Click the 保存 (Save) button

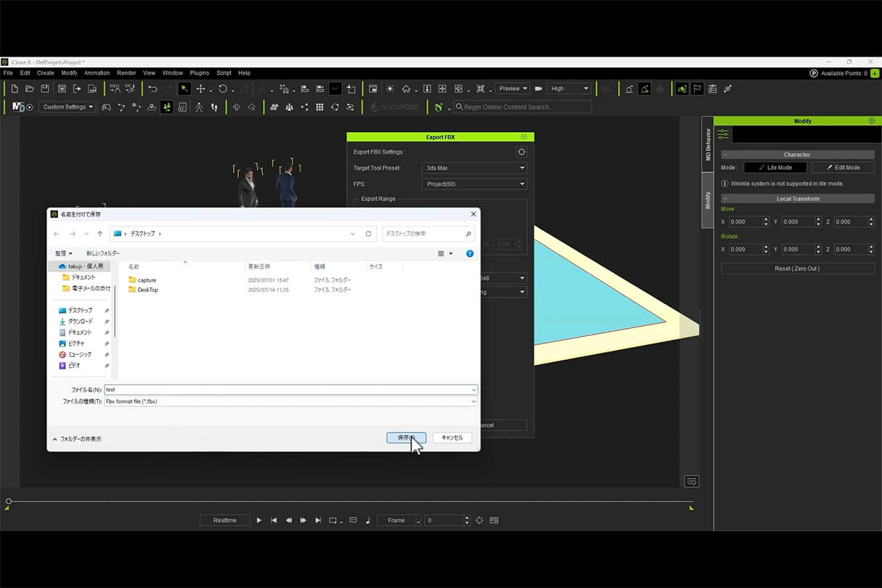tap(406, 438)
